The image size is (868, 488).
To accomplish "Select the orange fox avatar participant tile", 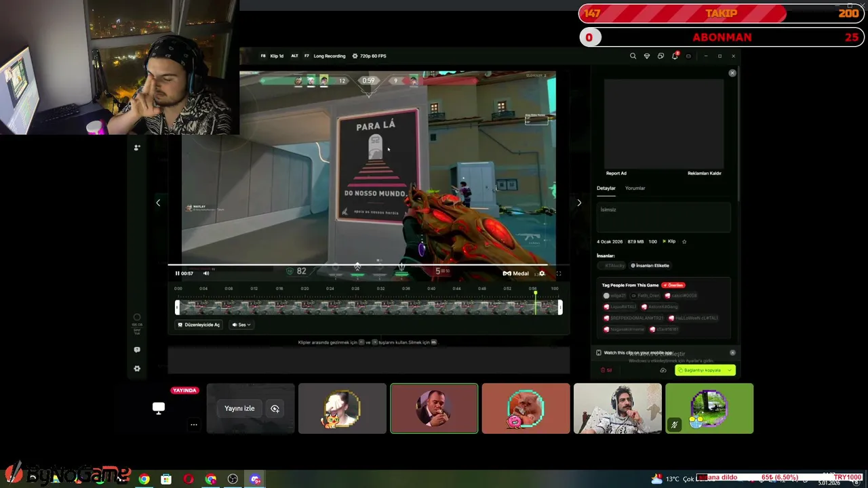I will [526, 409].
